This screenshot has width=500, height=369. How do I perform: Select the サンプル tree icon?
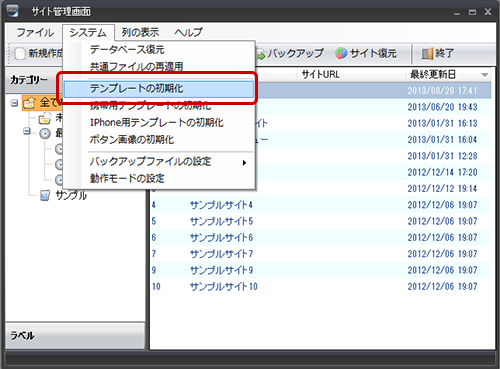pyautogui.click(x=45, y=196)
